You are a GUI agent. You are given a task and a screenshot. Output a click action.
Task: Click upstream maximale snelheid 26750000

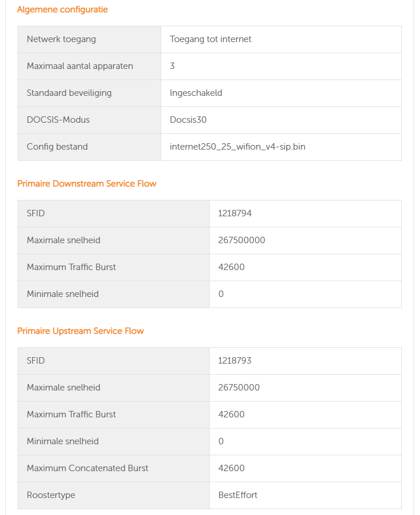coord(239,388)
